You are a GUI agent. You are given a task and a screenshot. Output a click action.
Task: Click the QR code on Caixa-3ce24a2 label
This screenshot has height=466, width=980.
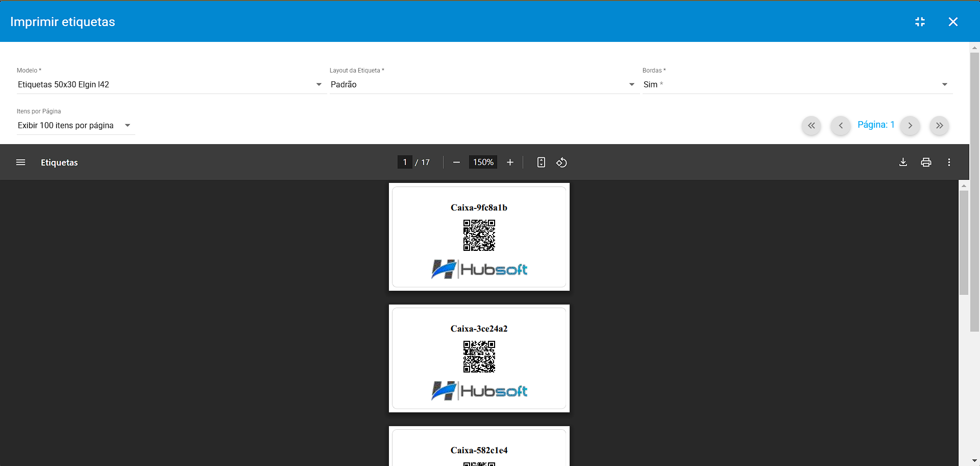[479, 357]
